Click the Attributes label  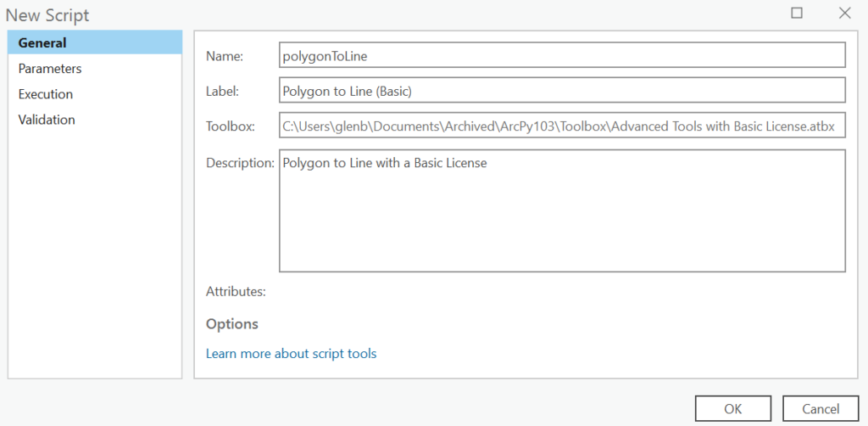(x=236, y=291)
